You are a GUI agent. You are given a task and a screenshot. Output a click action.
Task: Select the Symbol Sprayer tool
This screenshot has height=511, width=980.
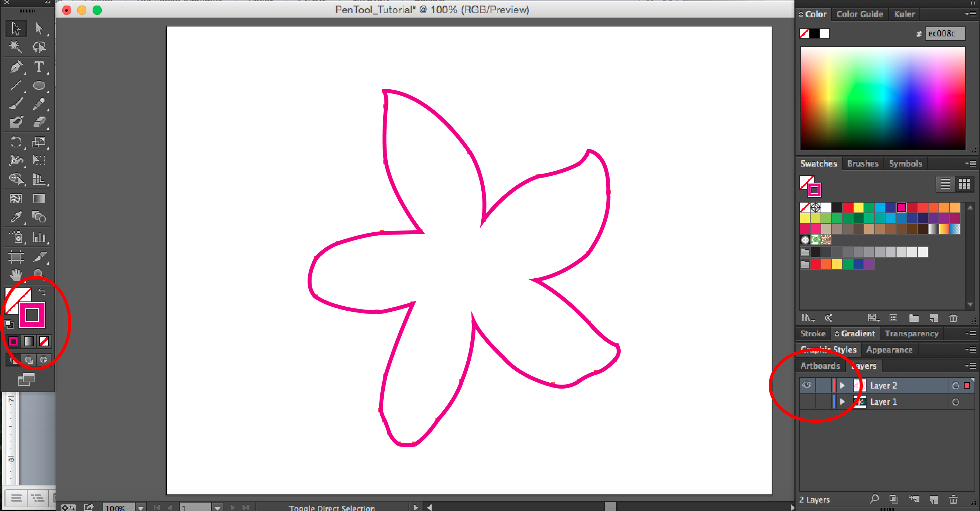pos(16,237)
